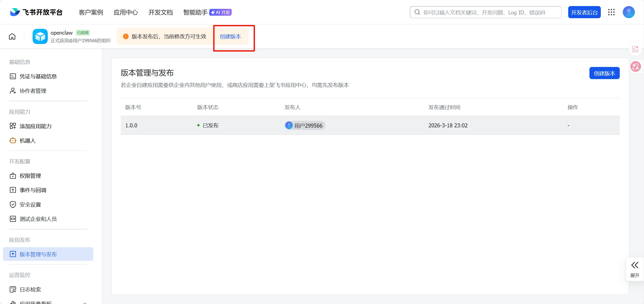
Task: Click the widget grid floating icon on right
Action: [x=635, y=49]
